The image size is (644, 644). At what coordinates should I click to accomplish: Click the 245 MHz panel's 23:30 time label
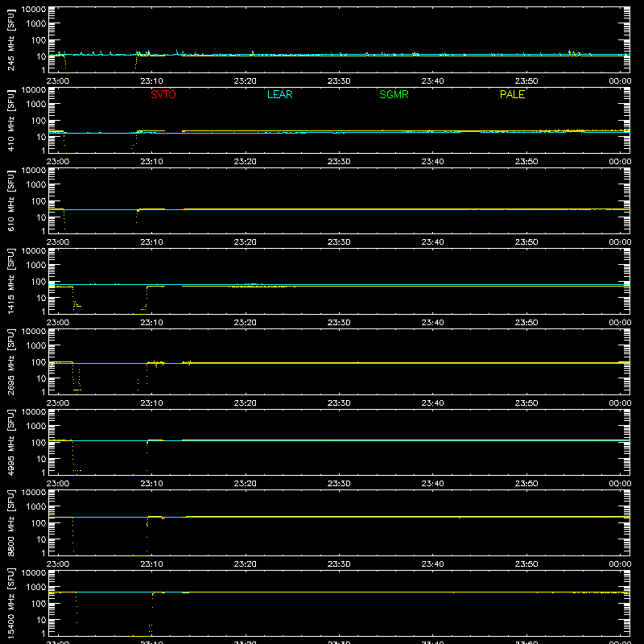coord(339,81)
